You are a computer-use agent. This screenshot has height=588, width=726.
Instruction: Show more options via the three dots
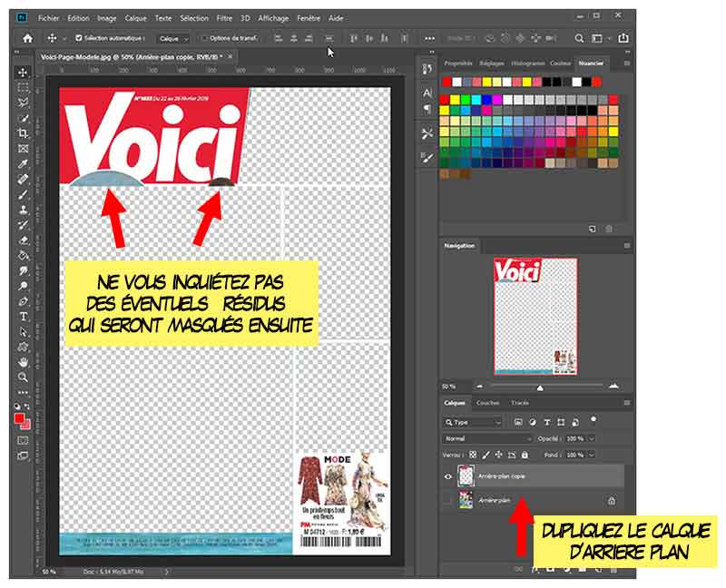coord(429,38)
